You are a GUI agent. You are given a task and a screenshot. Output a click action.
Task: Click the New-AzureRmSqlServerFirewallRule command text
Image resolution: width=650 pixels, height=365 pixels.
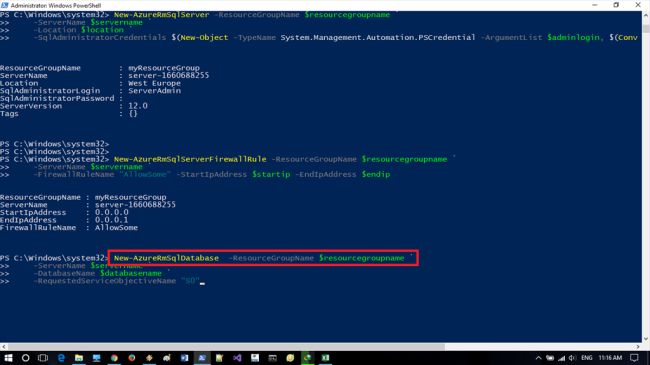tap(190, 159)
